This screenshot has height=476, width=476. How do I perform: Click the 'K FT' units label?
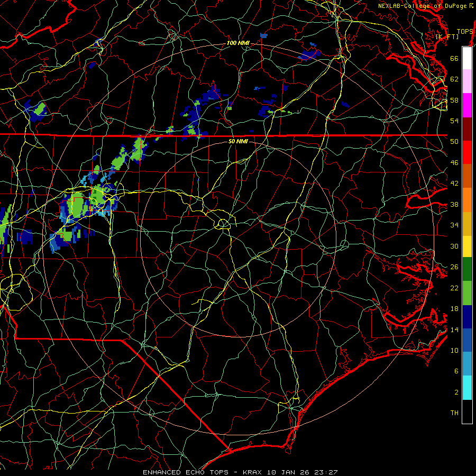(447, 36)
